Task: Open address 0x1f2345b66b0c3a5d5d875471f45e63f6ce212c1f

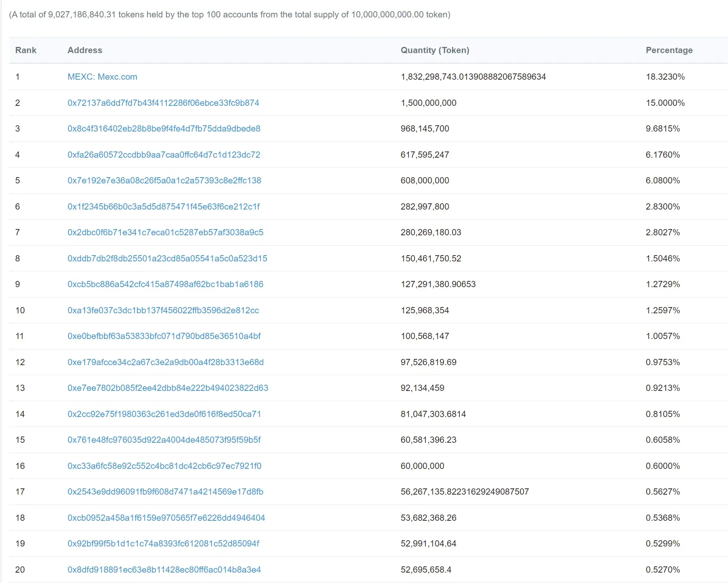Action: 164,207
